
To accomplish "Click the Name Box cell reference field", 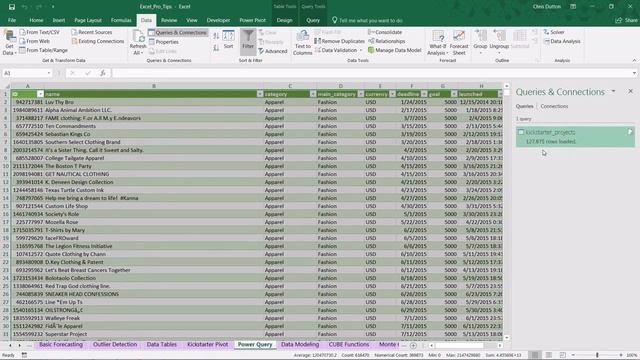I will 27,73.
